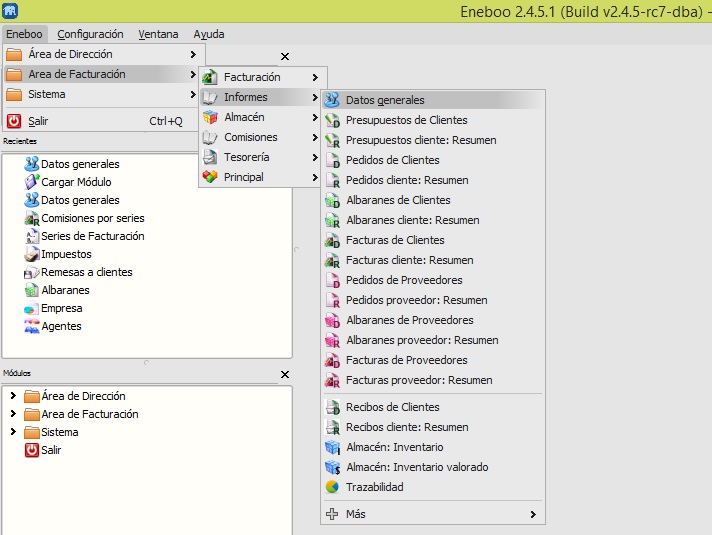Open Presupuestos de Clientes report
The width and height of the screenshot is (712, 535).
tap(433, 120)
